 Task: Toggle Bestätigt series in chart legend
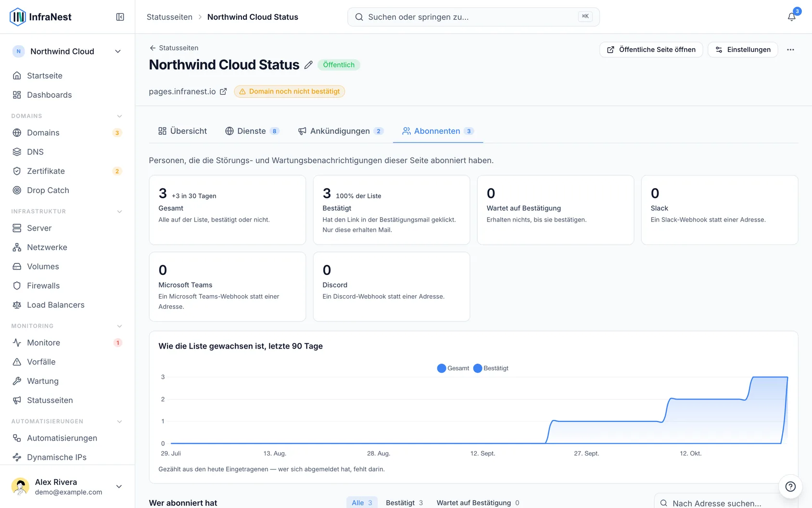[491, 368]
